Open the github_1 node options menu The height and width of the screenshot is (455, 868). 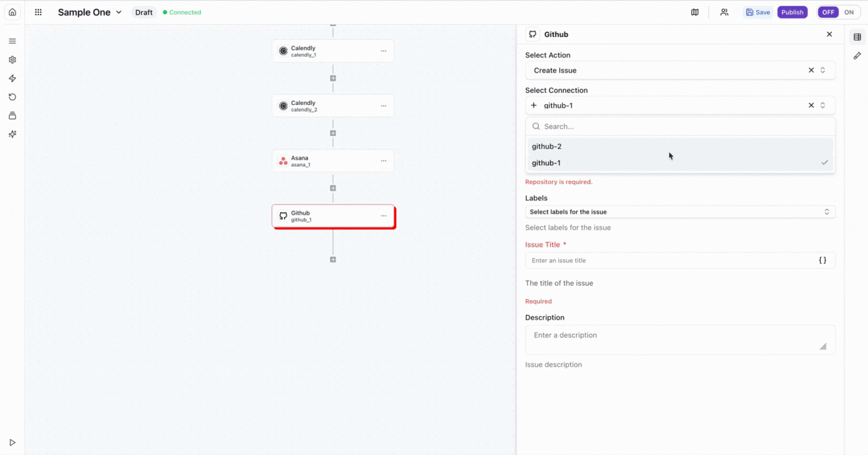click(x=384, y=216)
